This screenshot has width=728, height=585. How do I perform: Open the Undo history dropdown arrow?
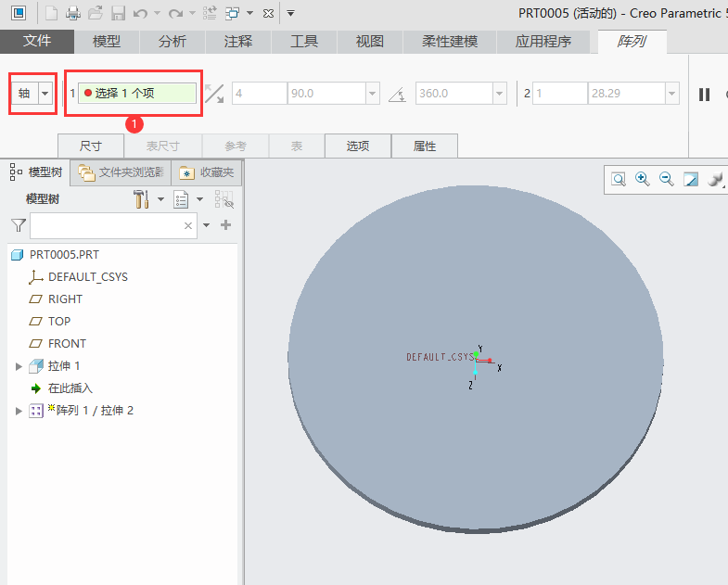157,13
